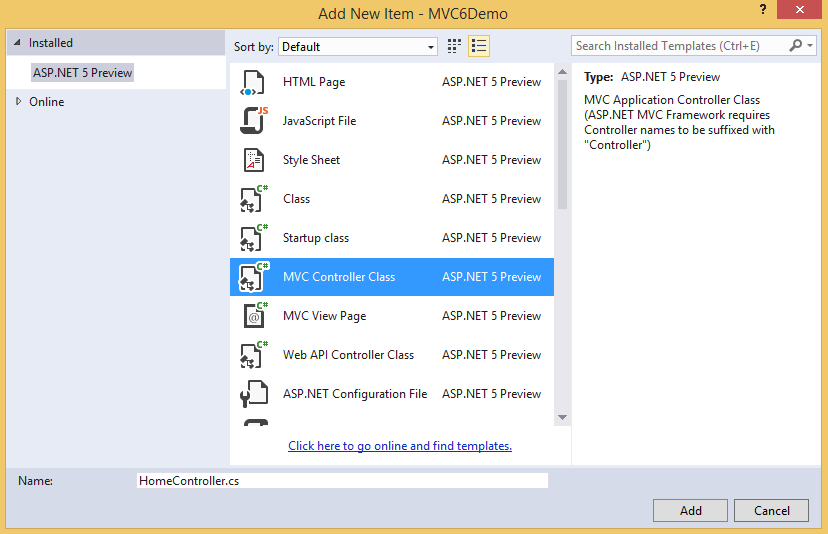This screenshot has width=828, height=534.
Task: Pick the Class template C# icon
Action: pos(253,199)
